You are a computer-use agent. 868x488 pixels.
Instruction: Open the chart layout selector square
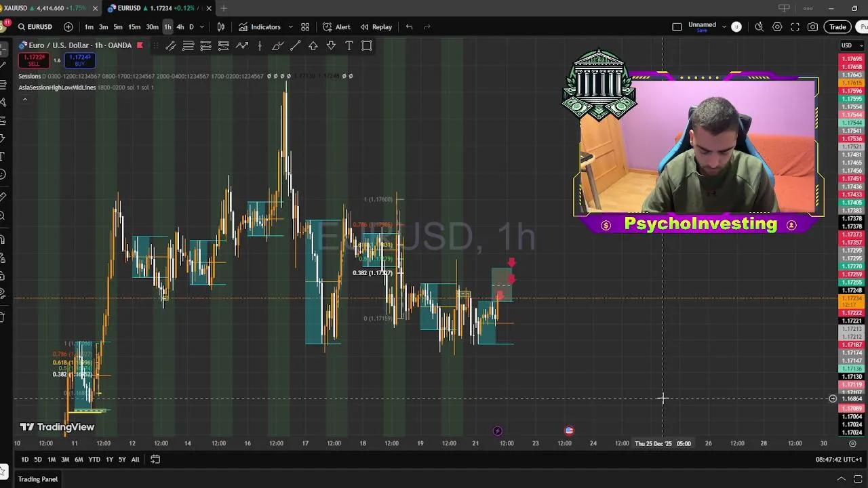pos(677,27)
